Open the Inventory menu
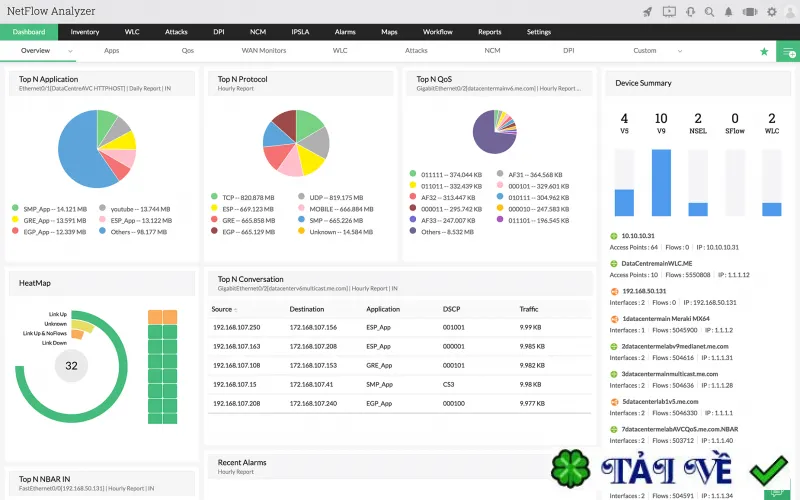Screen dimensions: 800x500 point(85,32)
